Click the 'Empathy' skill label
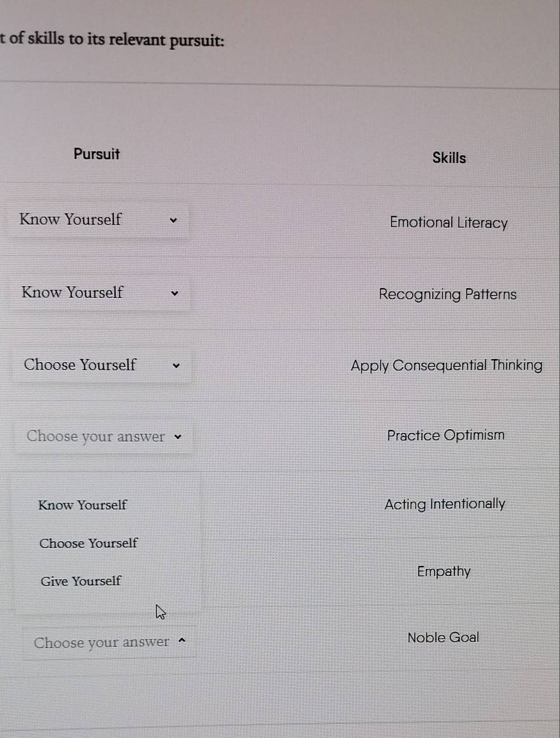This screenshot has width=560, height=738. click(444, 572)
